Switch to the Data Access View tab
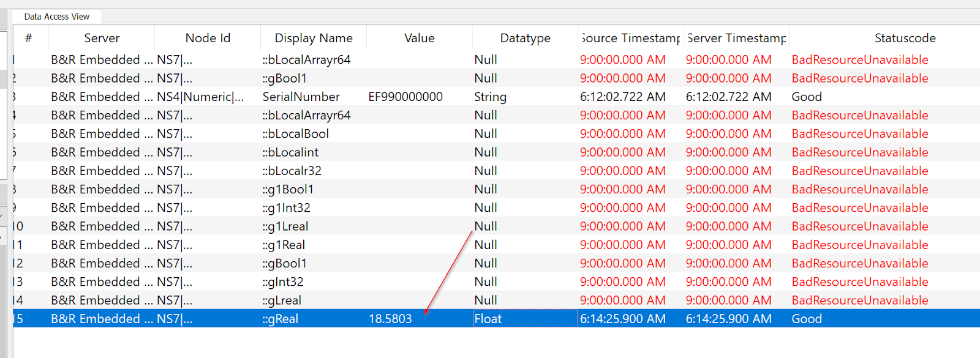Screen dimensions: 980x358 point(56,17)
